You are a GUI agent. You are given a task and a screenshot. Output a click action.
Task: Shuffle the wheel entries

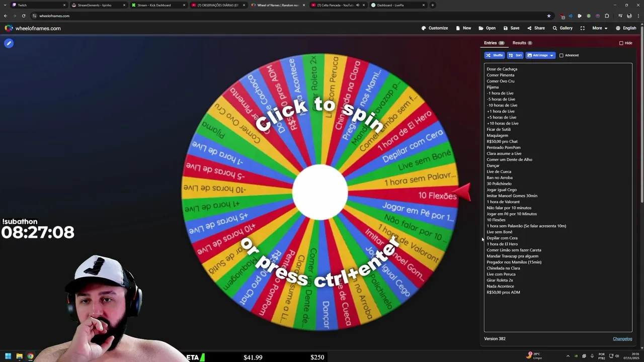click(495, 55)
